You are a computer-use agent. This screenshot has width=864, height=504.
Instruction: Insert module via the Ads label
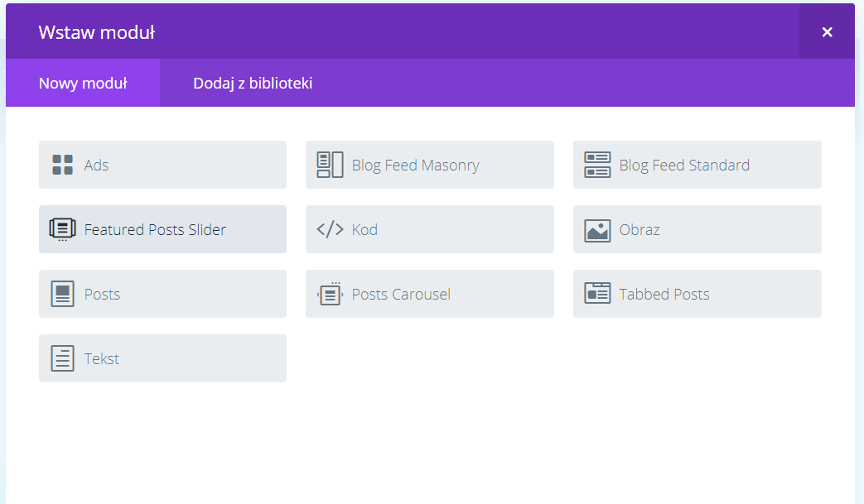[97, 166]
